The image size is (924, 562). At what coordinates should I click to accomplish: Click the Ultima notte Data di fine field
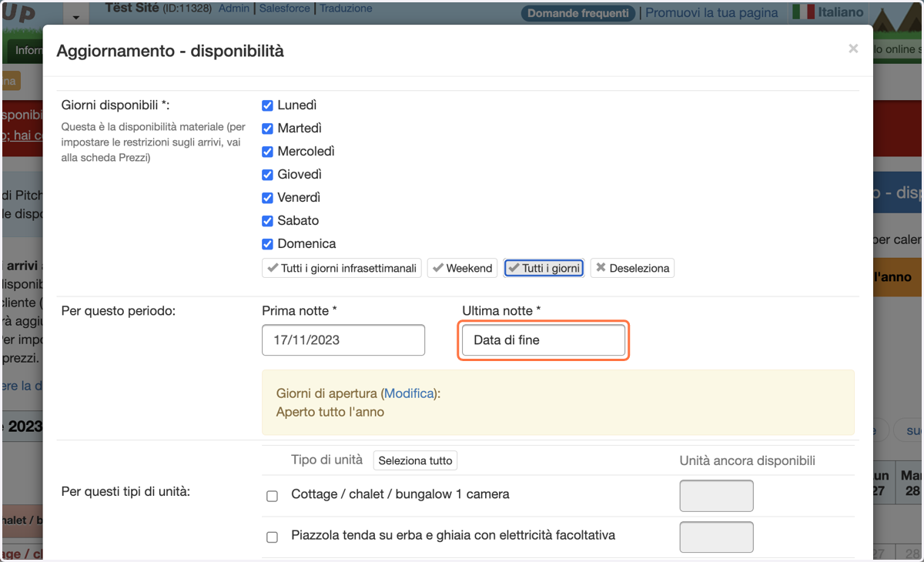pos(544,340)
